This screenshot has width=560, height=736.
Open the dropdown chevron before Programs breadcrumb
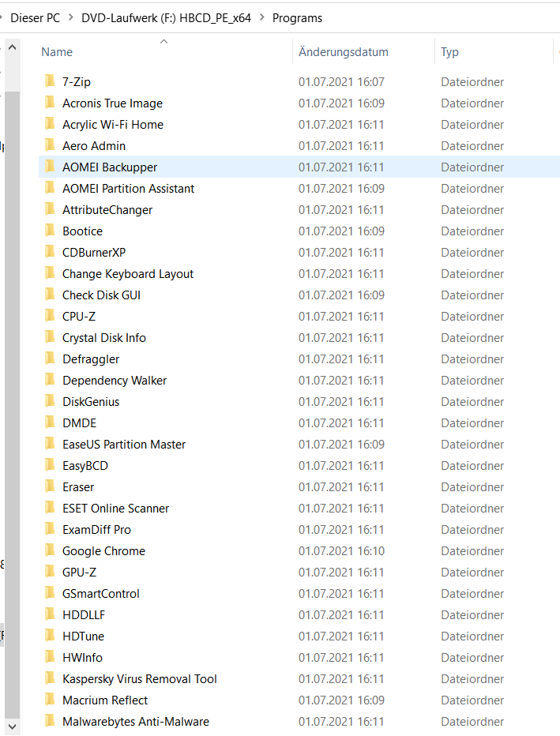tap(262, 18)
